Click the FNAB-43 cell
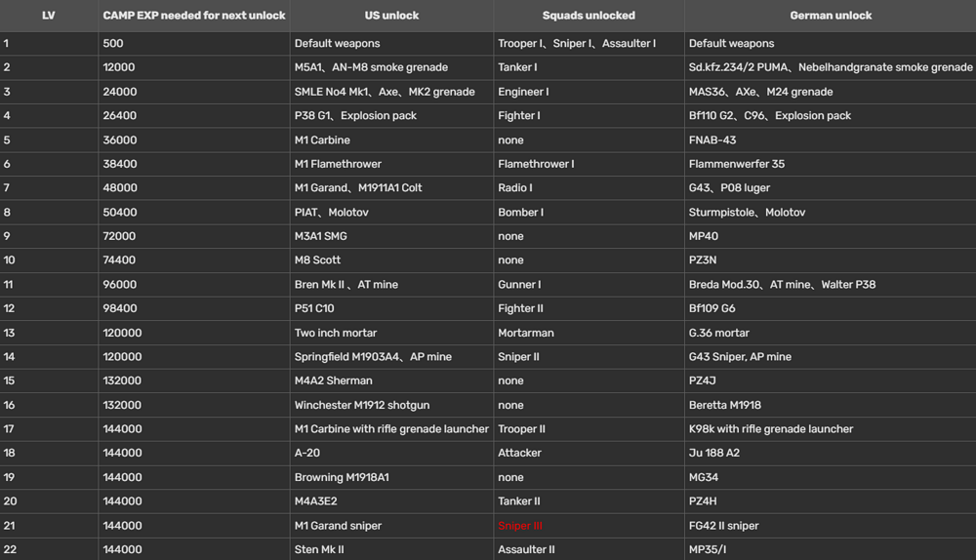The height and width of the screenshot is (560, 976). tap(831, 140)
